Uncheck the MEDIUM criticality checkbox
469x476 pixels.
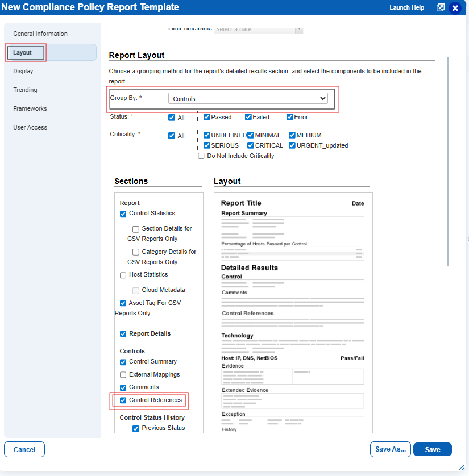(x=292, y=135)
